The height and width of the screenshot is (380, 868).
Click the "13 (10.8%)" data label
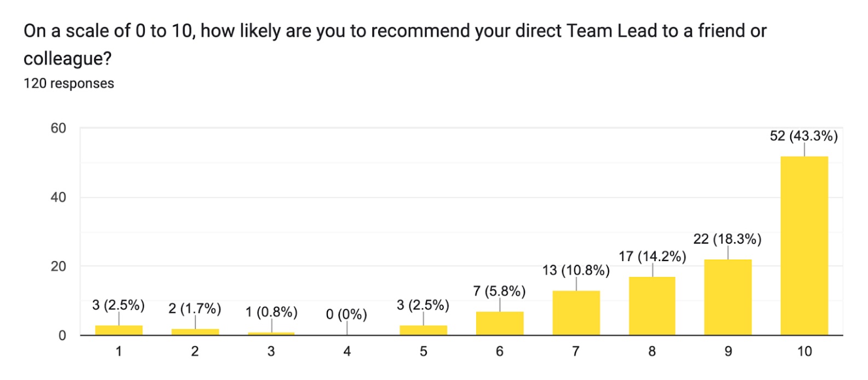click(x=576, y=270)
